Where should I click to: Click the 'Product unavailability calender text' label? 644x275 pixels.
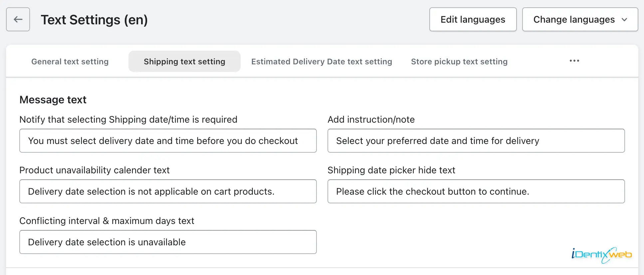coord(95,170)
